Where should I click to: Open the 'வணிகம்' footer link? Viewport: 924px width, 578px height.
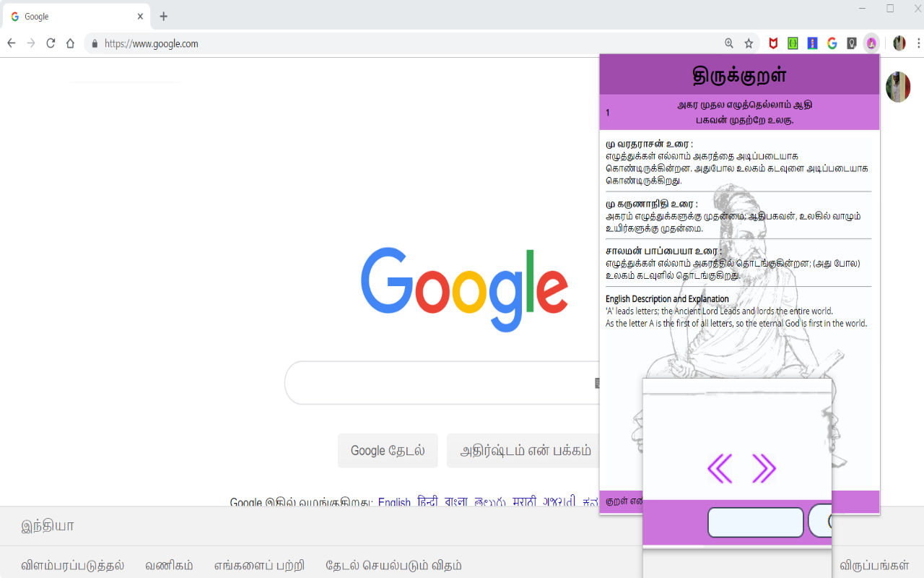(x=169, y=565)
